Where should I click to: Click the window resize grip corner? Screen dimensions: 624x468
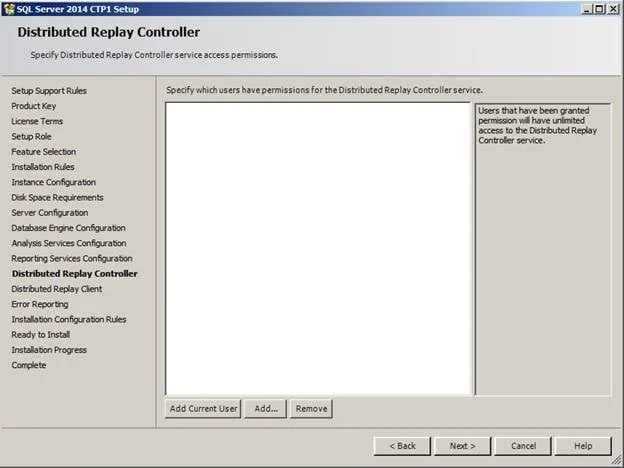pos(616,461)
